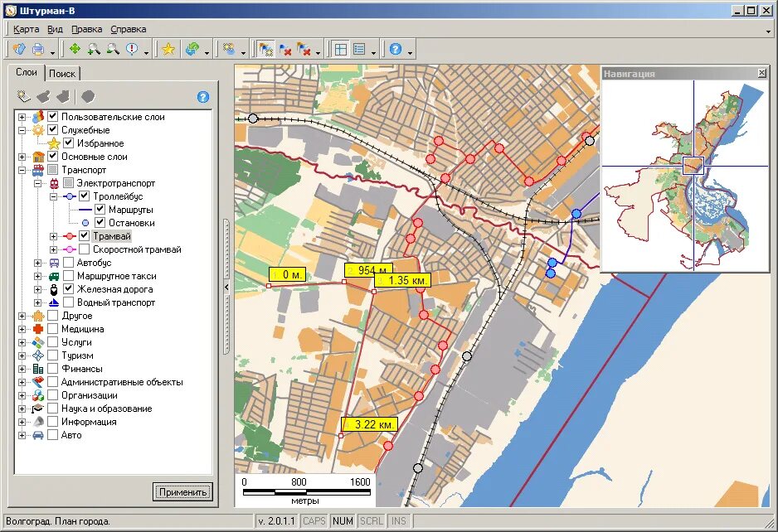Close the Навигация window
The image size is (778, 532).
[762, 74]
